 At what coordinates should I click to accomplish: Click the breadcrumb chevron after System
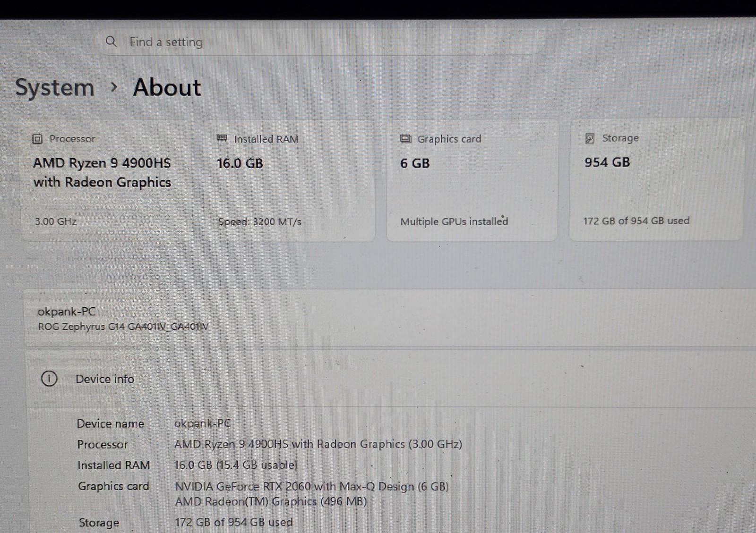[x=113, y=87]
